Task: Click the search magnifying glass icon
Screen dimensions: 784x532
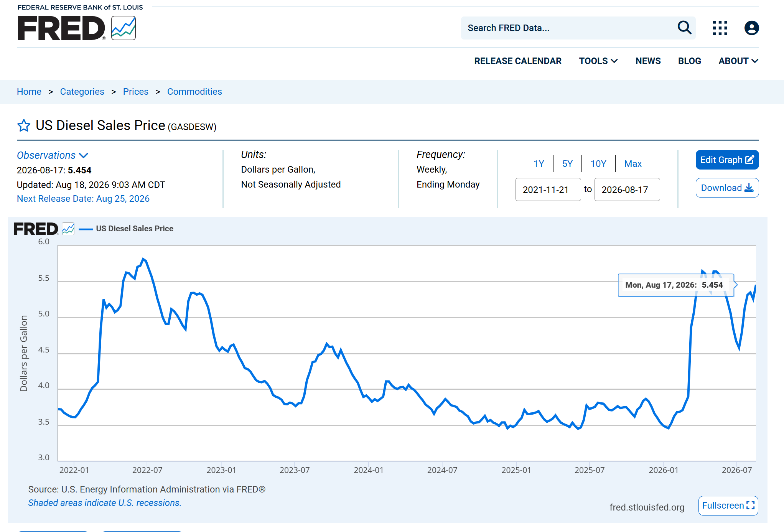Action: pyautogui.click(x=684, y=28)
